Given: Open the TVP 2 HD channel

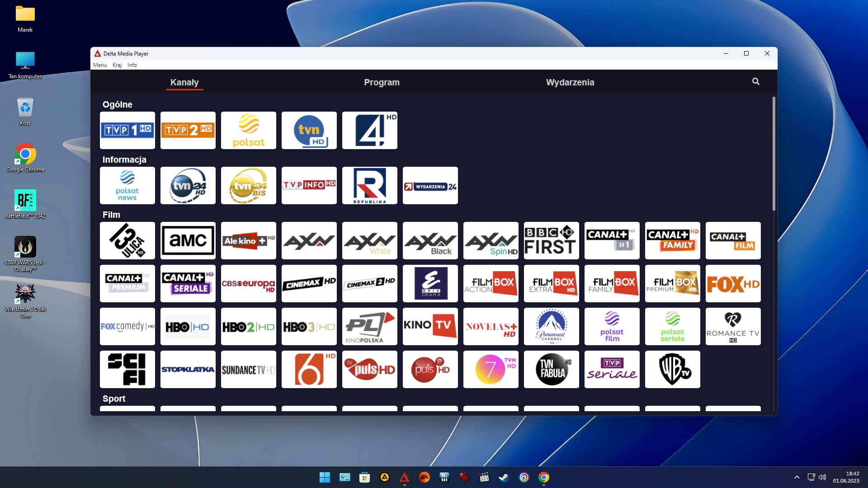Looking at the screenshot, I should tap(188, 130).
